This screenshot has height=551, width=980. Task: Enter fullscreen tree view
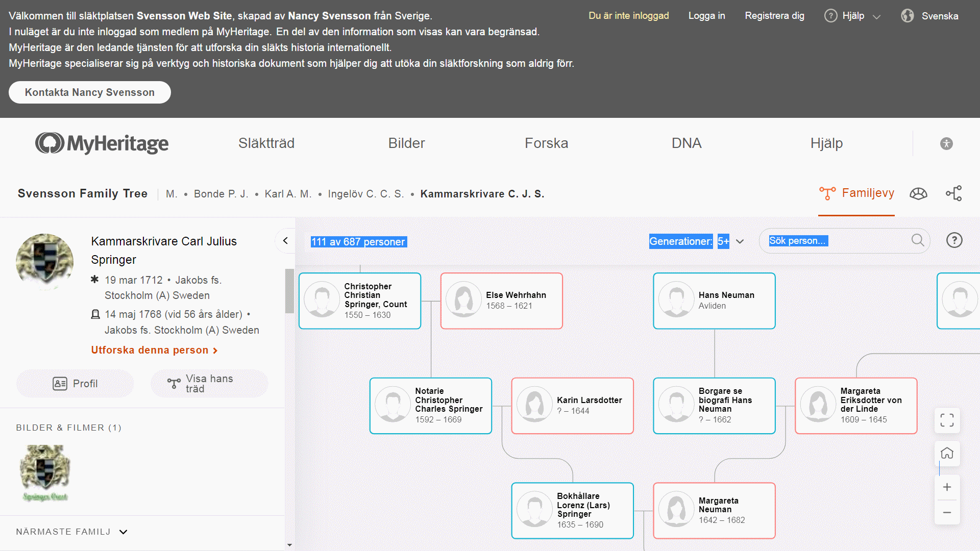(x=947, y=420)
